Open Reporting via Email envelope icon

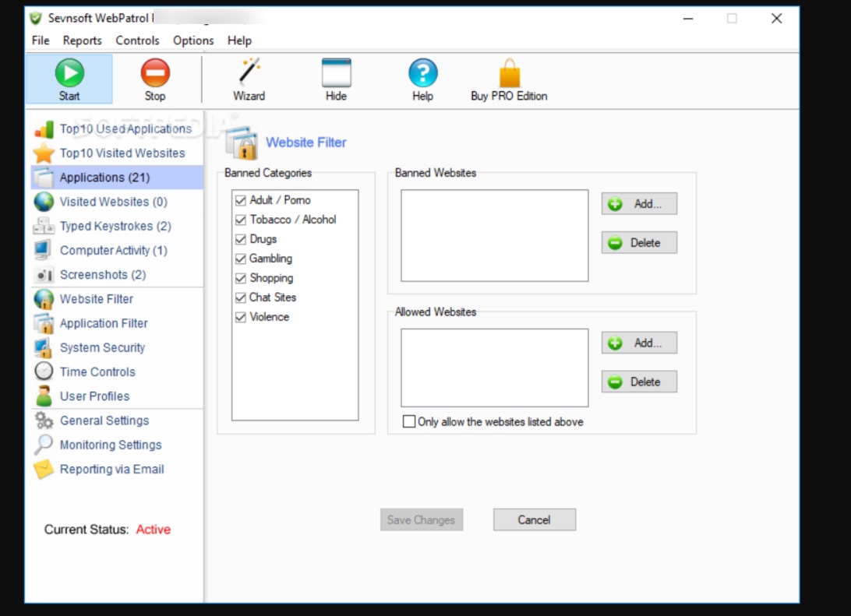[44, 470]
